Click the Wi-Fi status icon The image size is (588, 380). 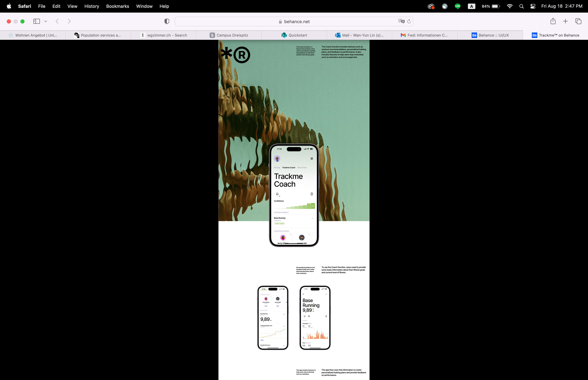(510, 6)
